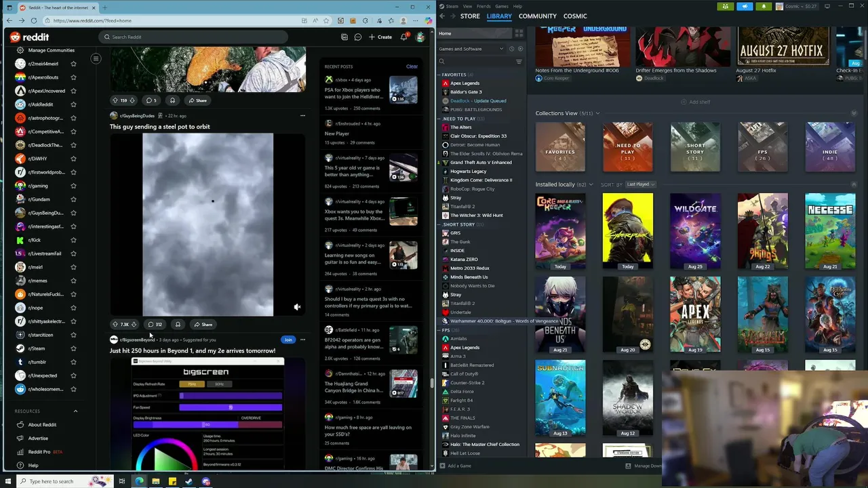Switch Steam library to grid view icon
Viewport: 868px width, 488px height.
pos(519,33)
